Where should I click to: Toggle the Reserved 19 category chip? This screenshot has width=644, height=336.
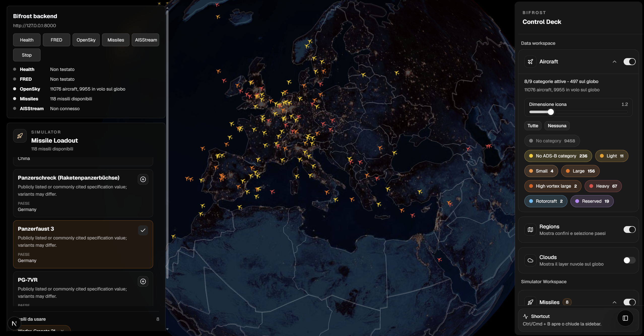[592, 201]
